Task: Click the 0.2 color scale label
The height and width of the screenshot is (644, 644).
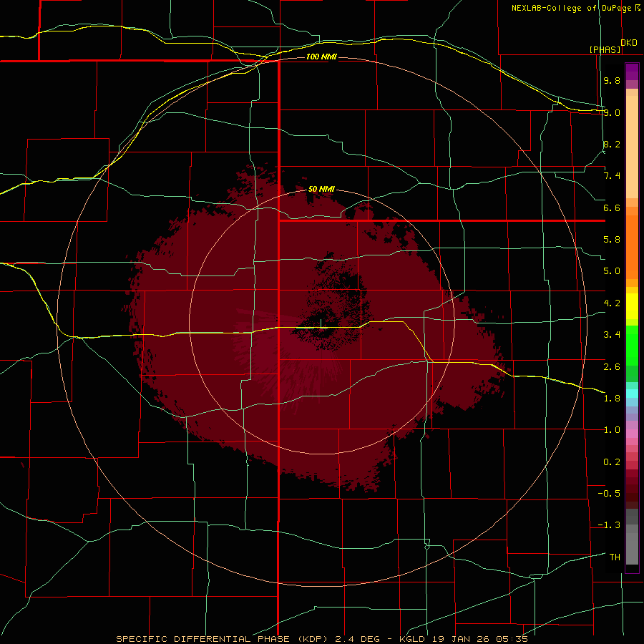Action: [x=612, y=462]
